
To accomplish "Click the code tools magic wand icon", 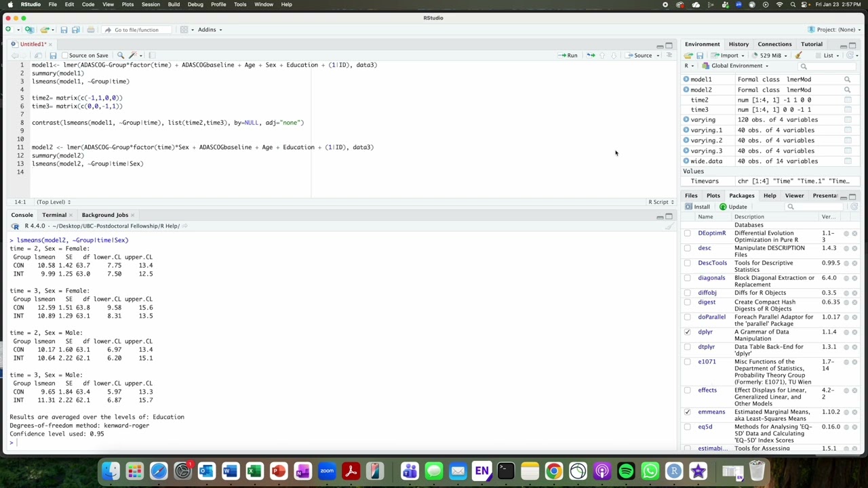I will 133,56.
